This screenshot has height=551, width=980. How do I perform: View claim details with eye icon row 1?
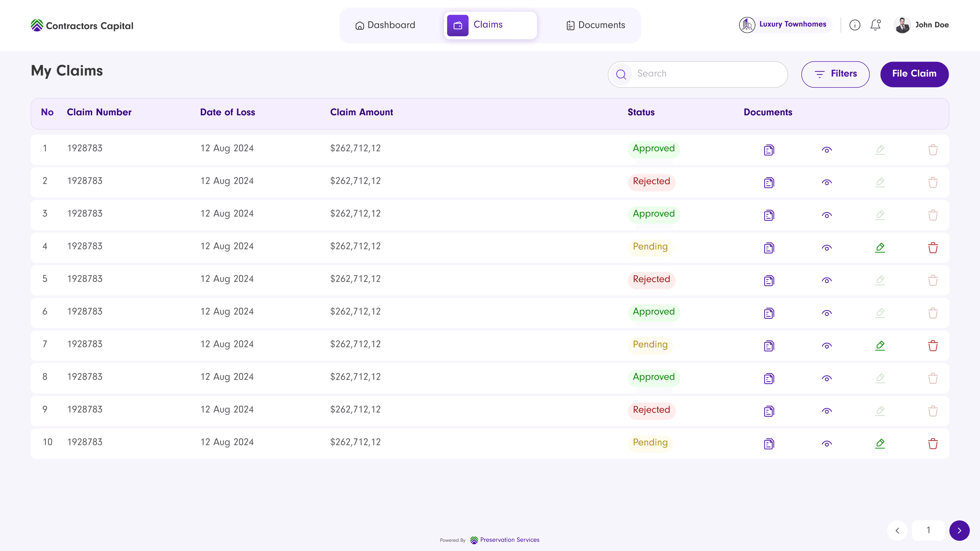[827, 150]
